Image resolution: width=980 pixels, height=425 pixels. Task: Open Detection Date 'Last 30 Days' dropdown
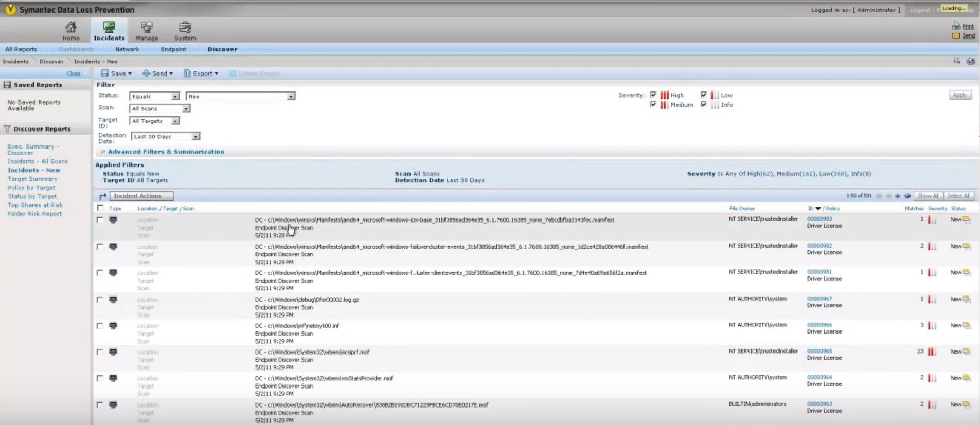click(x=166, y=136)
